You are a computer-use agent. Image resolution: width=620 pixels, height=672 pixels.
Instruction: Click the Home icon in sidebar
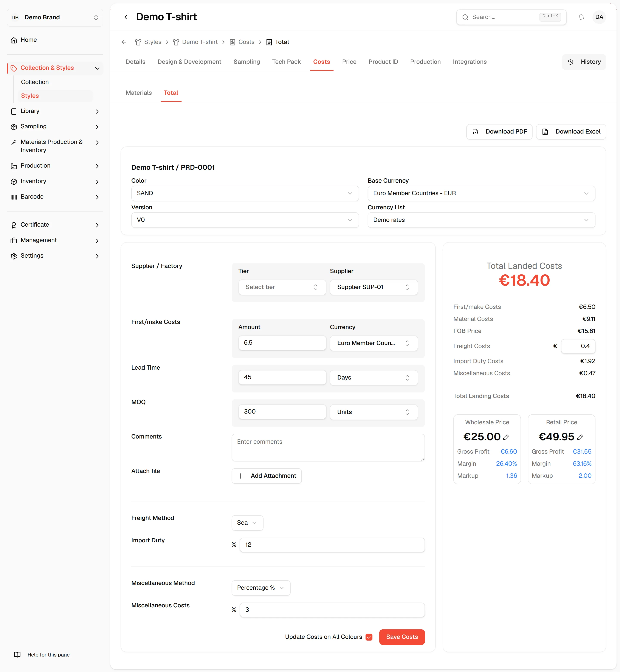click(14, 40)
